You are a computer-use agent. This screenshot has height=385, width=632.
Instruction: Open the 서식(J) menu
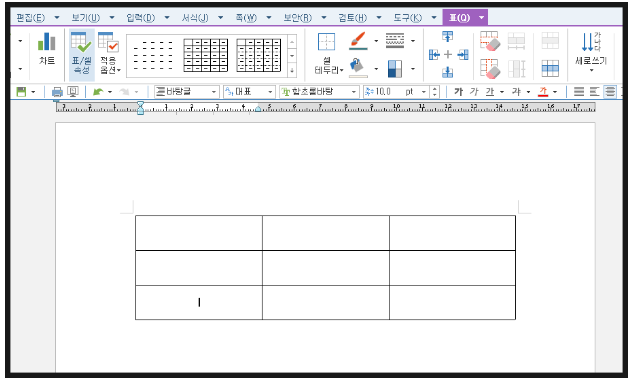(x=195, y=18)
